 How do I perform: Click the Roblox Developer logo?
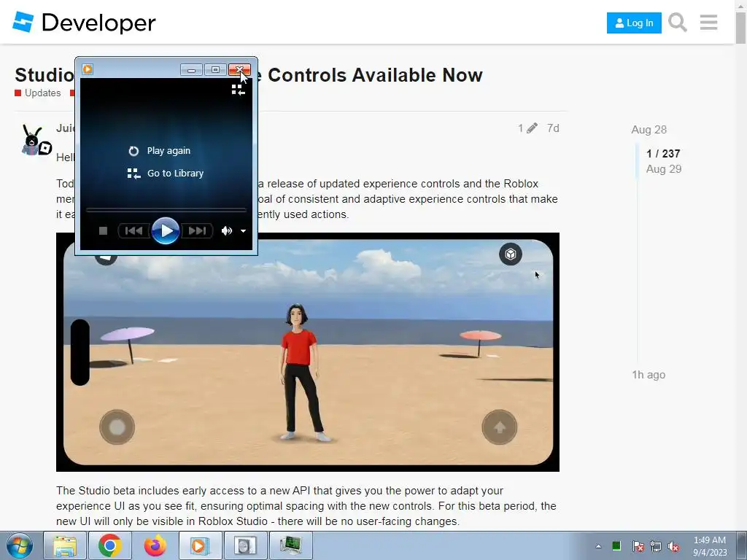[84, 23]
